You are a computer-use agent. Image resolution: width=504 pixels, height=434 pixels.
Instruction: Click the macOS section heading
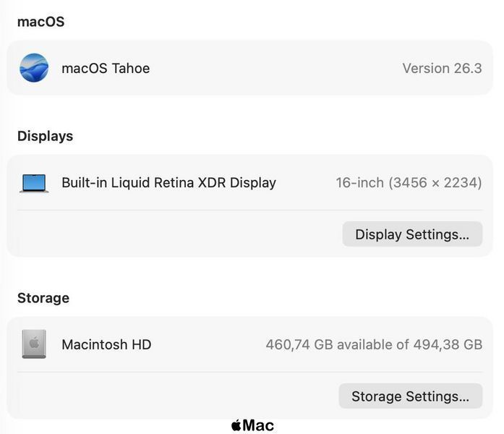40,22
